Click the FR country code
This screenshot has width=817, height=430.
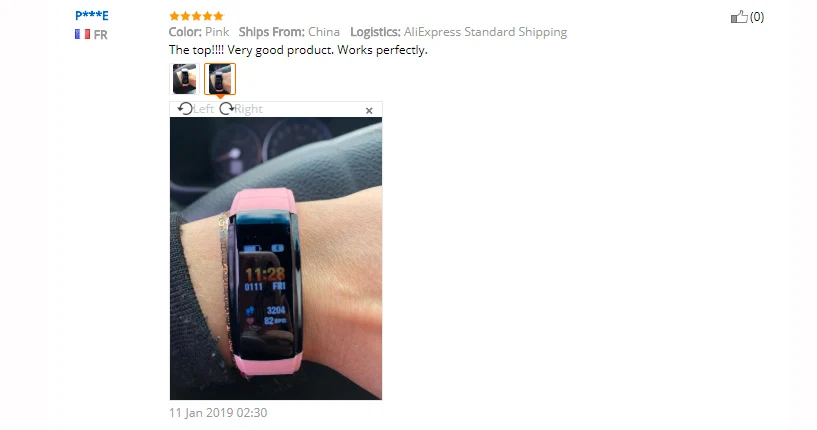coord(101,35)
